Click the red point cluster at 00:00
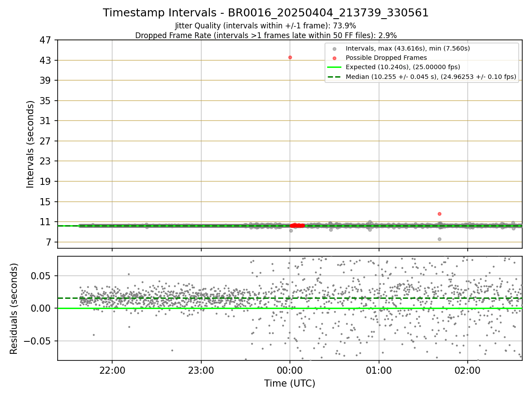 point(297,226)
